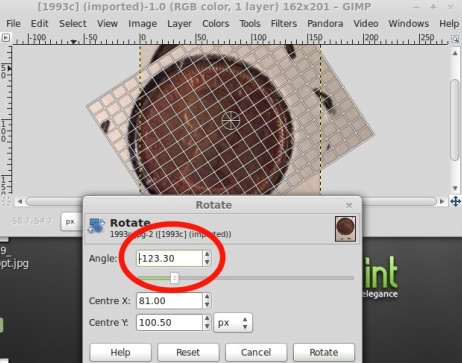Click the Centre X input field
The image size is (462, 363).
169,301
